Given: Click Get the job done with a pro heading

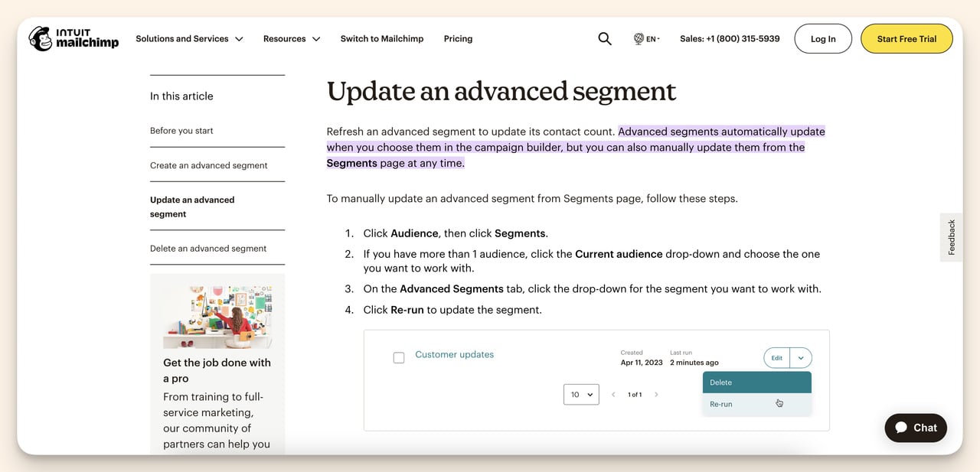Looking at the screenshot, I should [217, 370].
